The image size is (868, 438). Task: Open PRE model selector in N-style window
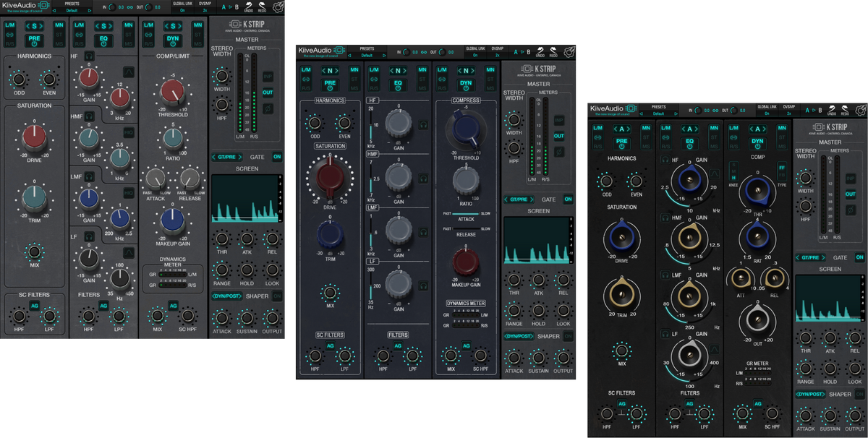tap(329, 71)
